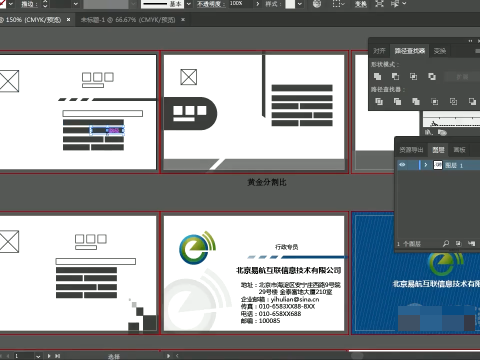This screenshot has height=360, width=480.
Task: Click the 北京易航互联信息技术有限公司 title on the white card
Action: [x=289, y=270]
